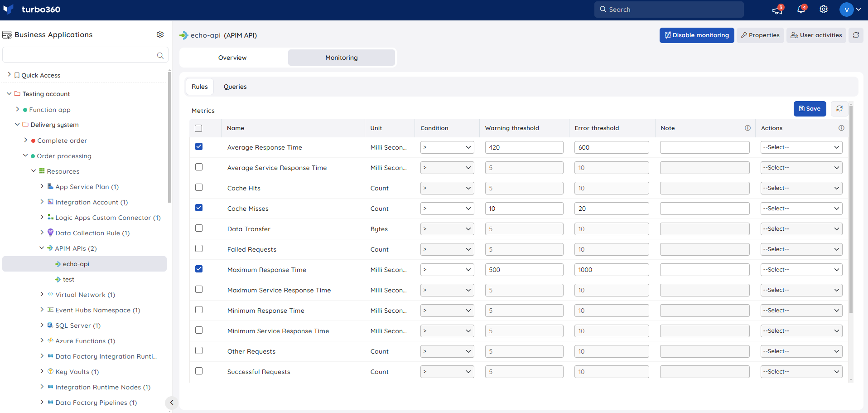Expand the Complete order node
Viewport: 868px width, 413px height.
click(x=25, y=140)
